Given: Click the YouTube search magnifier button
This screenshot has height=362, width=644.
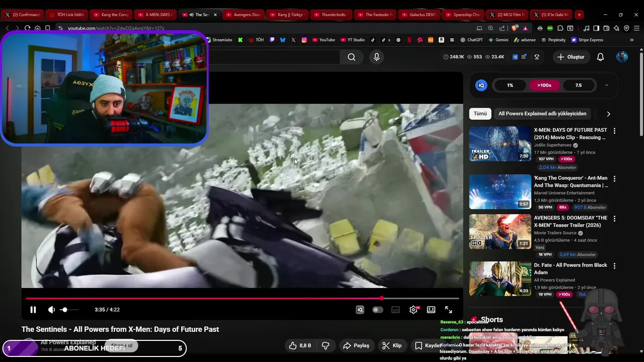Looking at the screenshot, I should tap(352, 57).
